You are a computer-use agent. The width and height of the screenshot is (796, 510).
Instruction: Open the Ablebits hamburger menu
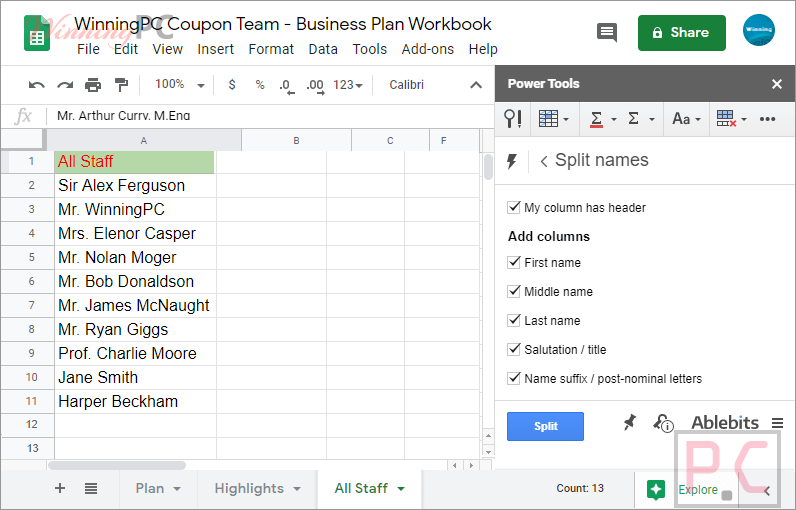click(x=777, y=423)
